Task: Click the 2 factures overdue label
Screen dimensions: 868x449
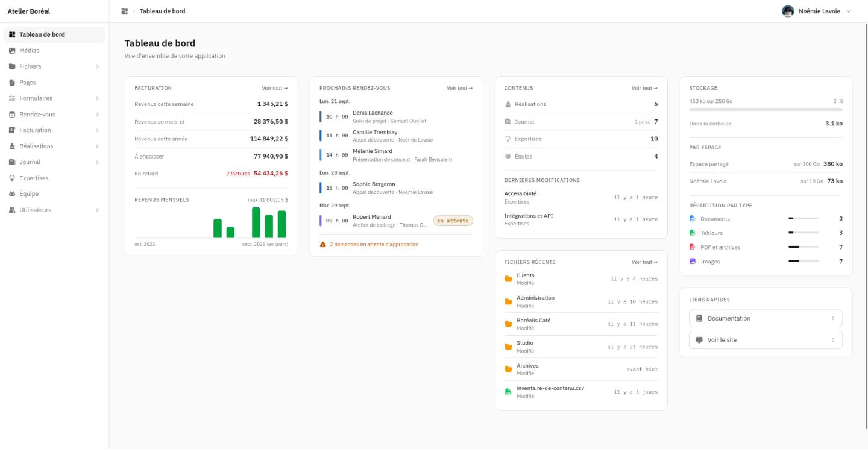Action: [238, 174]
